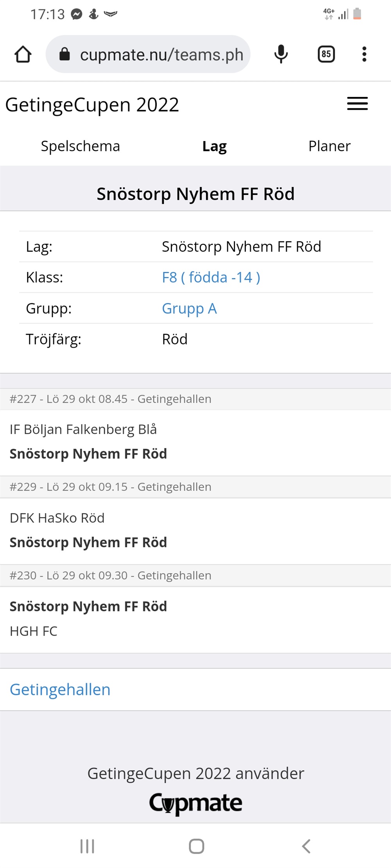
Task: Open the Grupp A link
Action: pos(189,308)
